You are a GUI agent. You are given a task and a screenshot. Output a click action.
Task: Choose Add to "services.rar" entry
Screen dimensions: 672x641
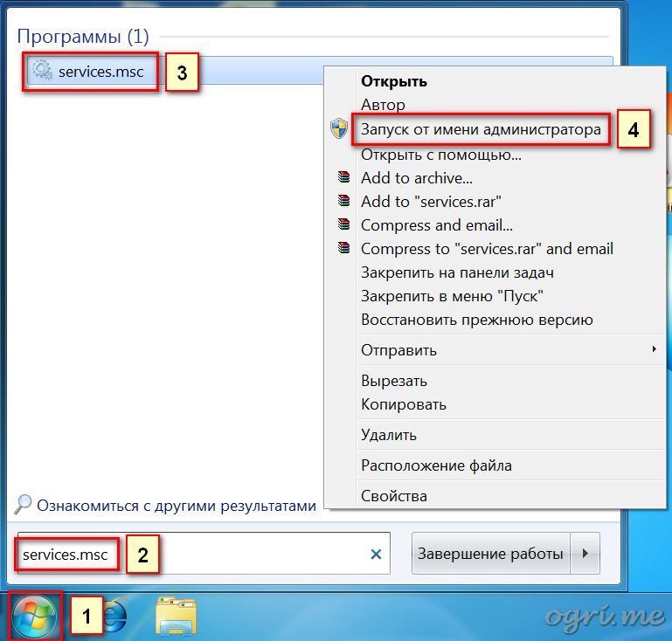[431, 202]
